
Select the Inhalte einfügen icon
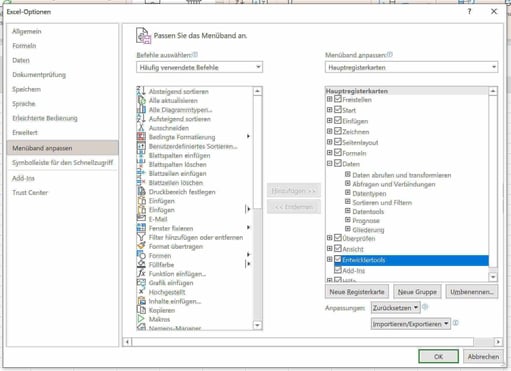141,301
